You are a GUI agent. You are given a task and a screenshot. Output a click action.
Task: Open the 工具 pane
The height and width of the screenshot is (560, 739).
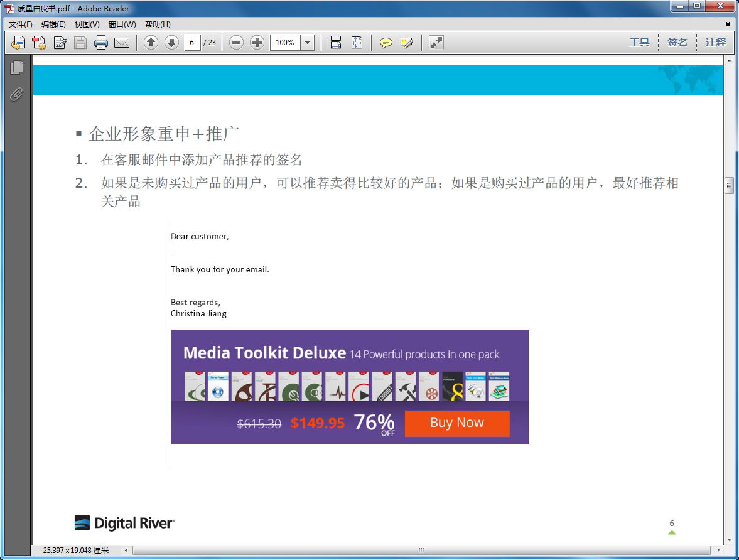(639, 43)
